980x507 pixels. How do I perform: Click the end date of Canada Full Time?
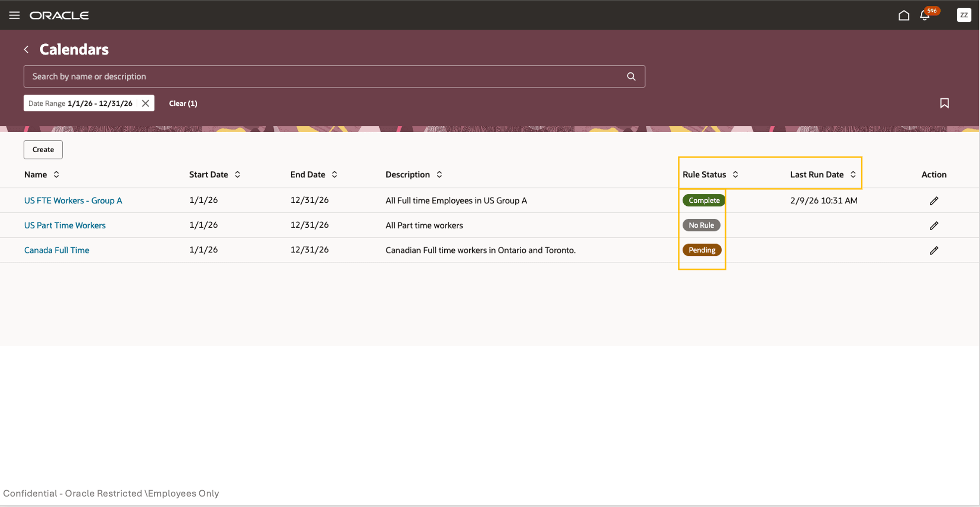(x=309, y=250)
